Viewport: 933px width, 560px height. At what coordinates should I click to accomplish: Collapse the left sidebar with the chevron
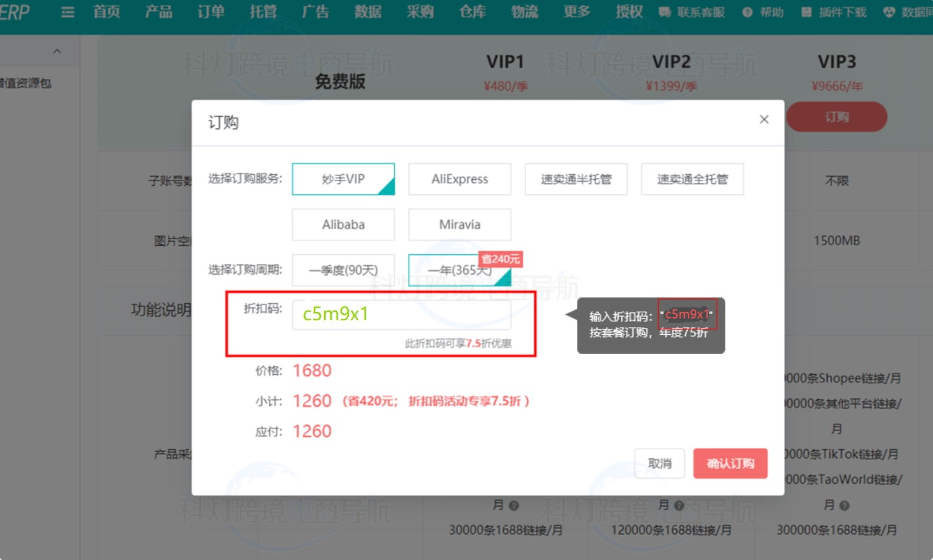57,51
